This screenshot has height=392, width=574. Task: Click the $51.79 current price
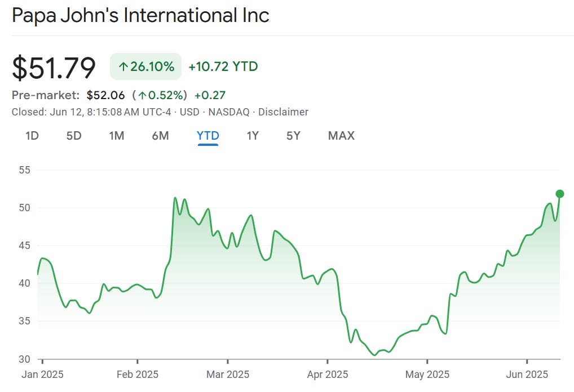pos(54,67)
